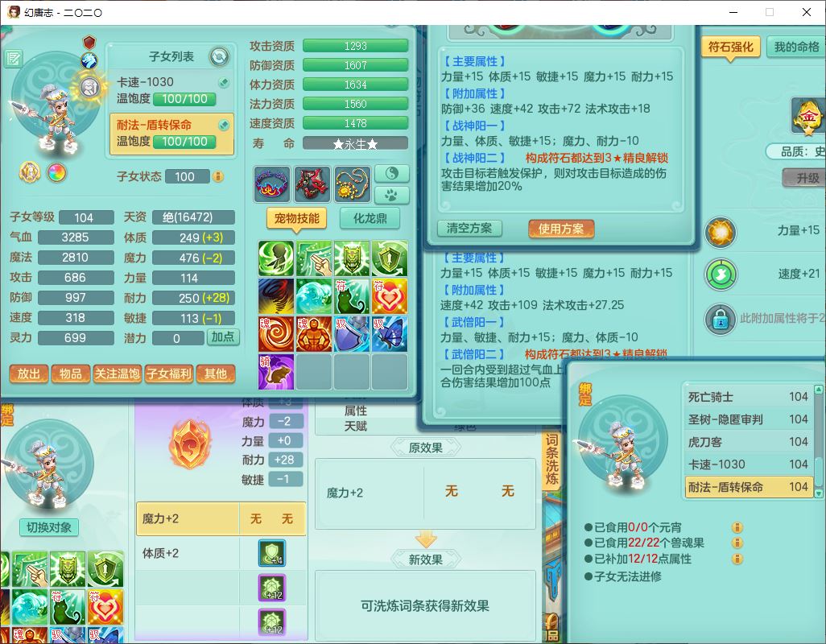Click the 其他 button
The width and height of the screenshot is (826, 644).
coord(216,374)
